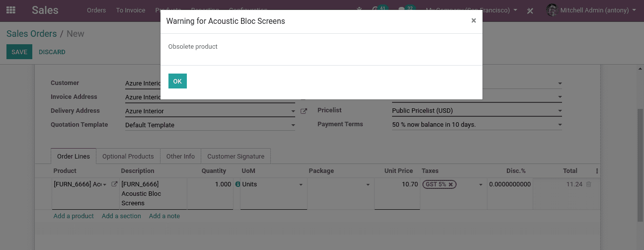Open the Product dropdown on order line
644x250 pixels.
[x=105, y=185]
